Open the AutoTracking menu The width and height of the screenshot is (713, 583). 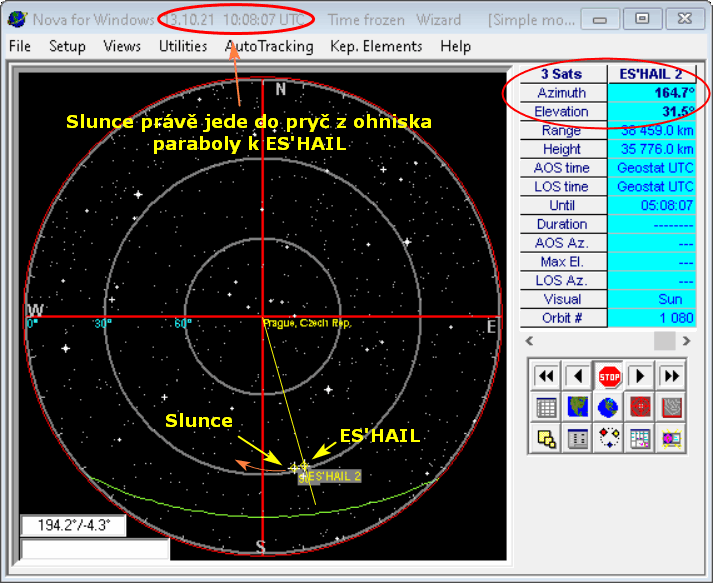pyautogui.click(x=269, y=46)
